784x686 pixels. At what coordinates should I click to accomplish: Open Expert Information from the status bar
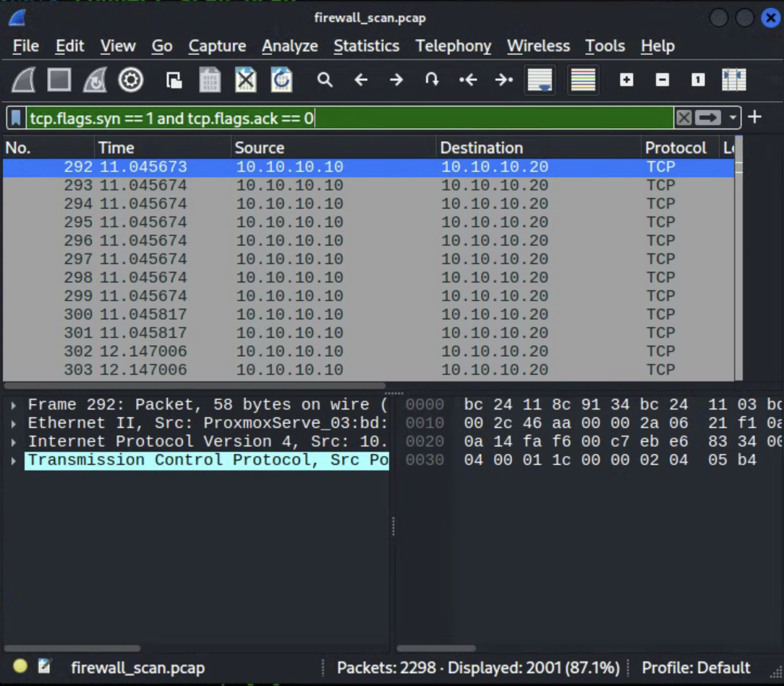(x=20, y=666)
